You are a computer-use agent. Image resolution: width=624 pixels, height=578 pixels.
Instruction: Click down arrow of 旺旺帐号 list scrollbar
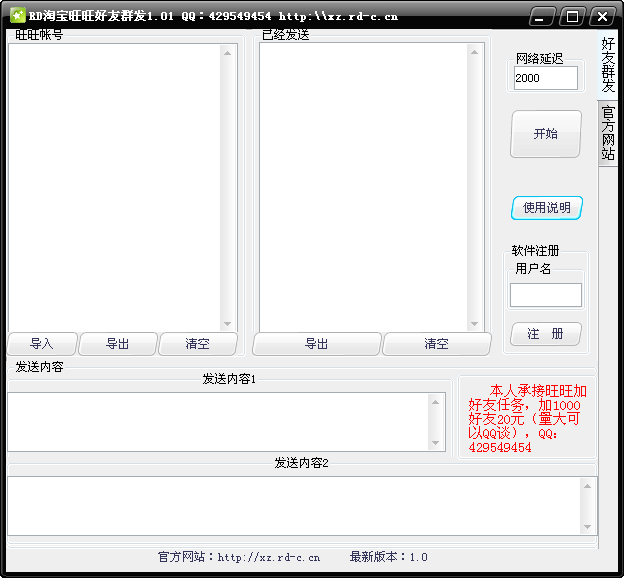[227, 324]
